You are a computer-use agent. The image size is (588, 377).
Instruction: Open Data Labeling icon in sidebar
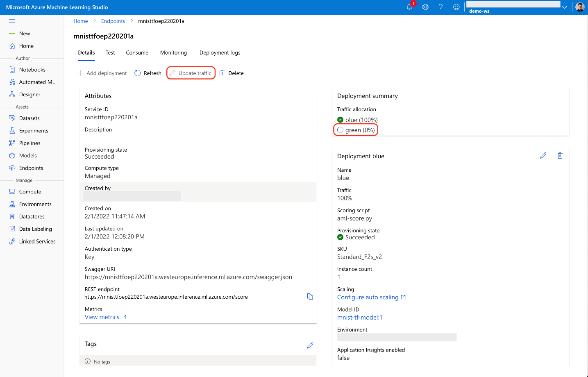(12, 229)
